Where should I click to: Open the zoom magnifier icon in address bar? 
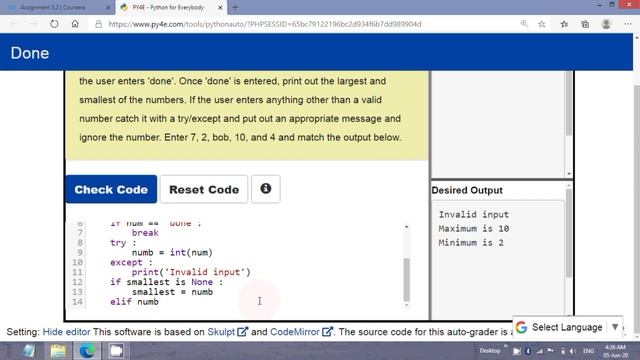(x=524, y=24)
